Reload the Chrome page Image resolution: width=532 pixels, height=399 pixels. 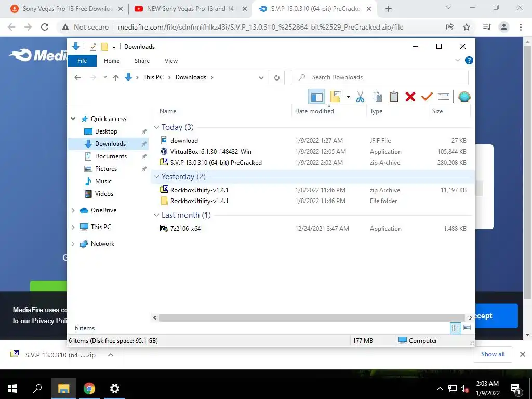[45, 27]
